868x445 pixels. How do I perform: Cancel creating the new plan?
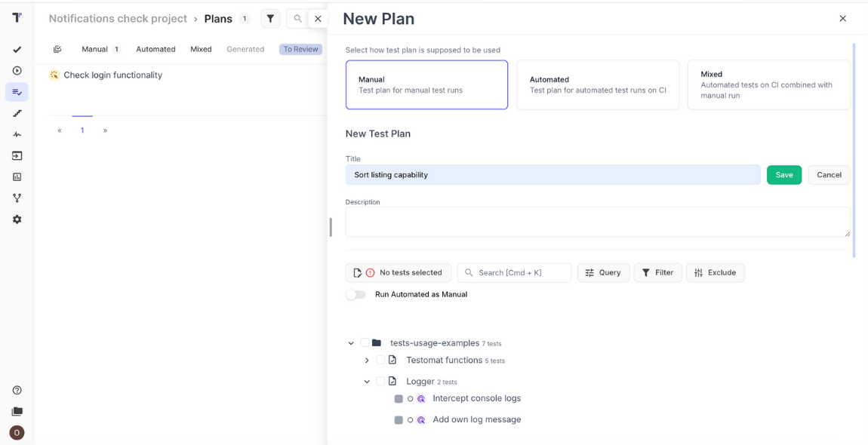click(x=829, y=174)
